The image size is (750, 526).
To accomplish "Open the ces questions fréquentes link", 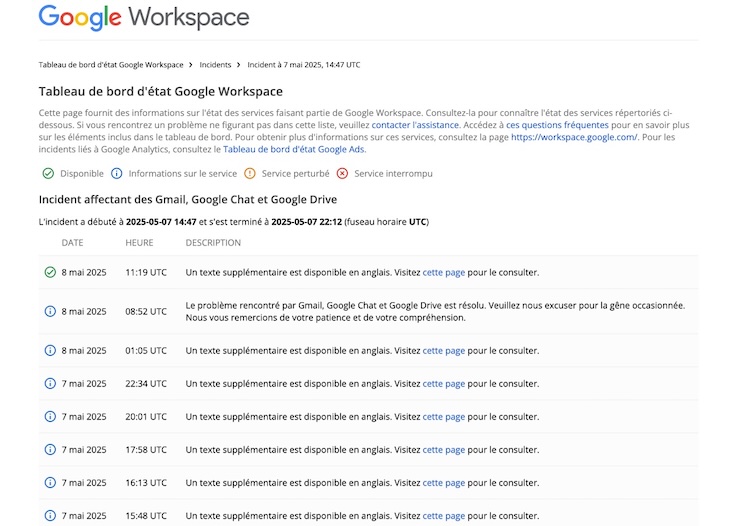I will (x=557, y=125).
